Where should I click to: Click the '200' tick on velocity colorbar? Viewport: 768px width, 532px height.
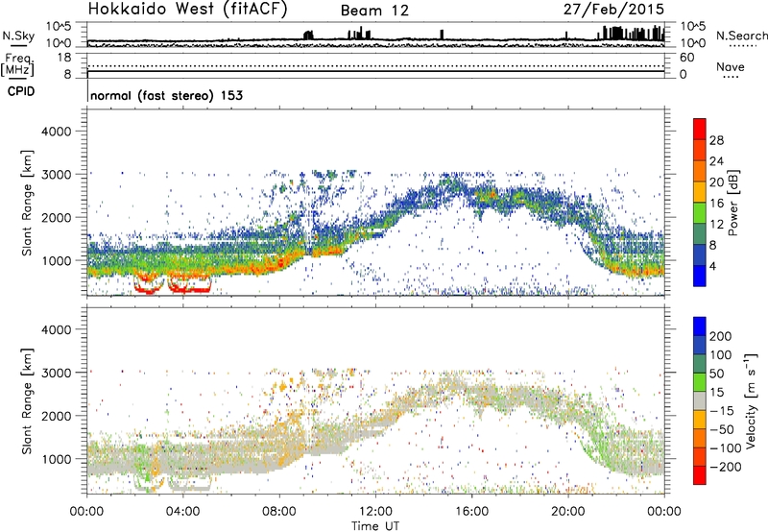click(720, 336)
